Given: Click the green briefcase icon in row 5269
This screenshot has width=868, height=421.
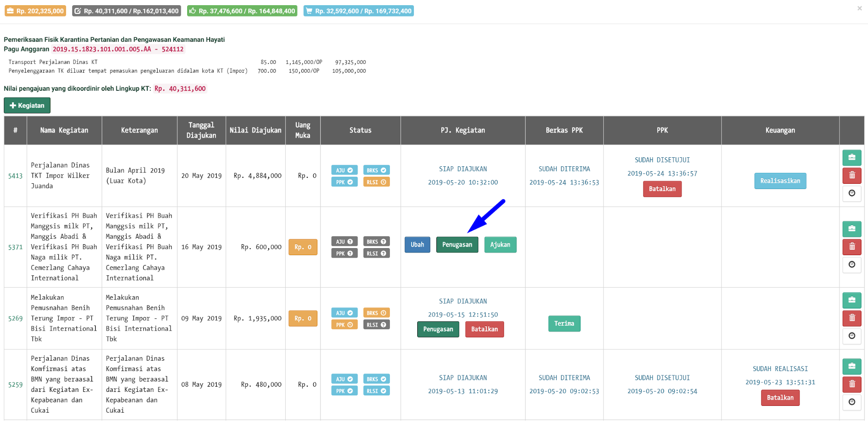Looking at the screenshot, I should tap(851, 300).
